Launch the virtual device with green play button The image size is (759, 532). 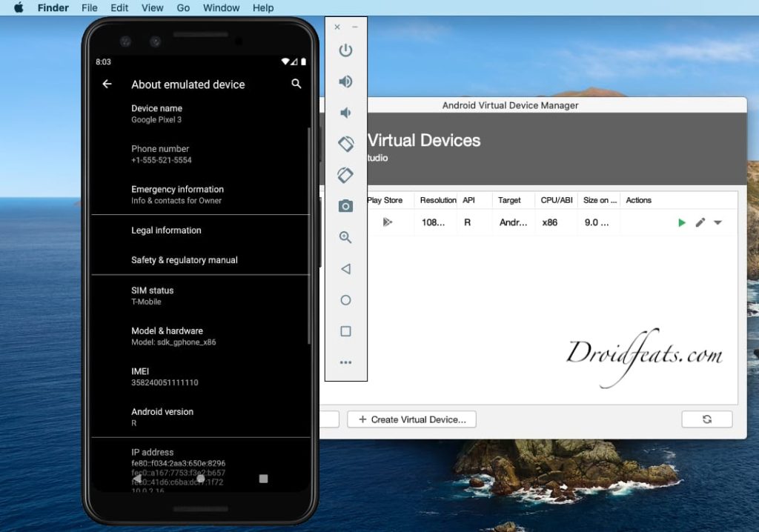(682, 222)
